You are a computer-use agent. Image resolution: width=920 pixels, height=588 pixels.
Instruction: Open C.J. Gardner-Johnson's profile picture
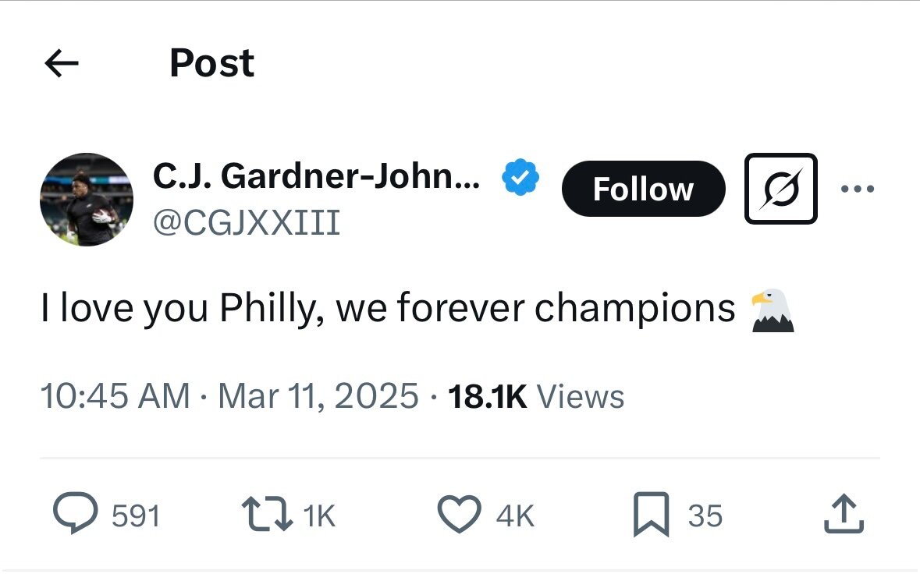pos(87,200)
